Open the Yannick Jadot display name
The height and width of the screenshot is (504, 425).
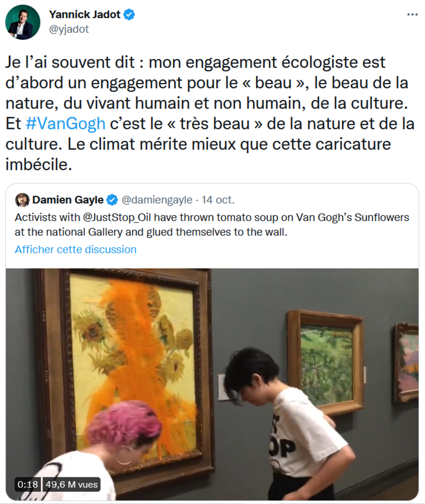click(x=85, y=15)
